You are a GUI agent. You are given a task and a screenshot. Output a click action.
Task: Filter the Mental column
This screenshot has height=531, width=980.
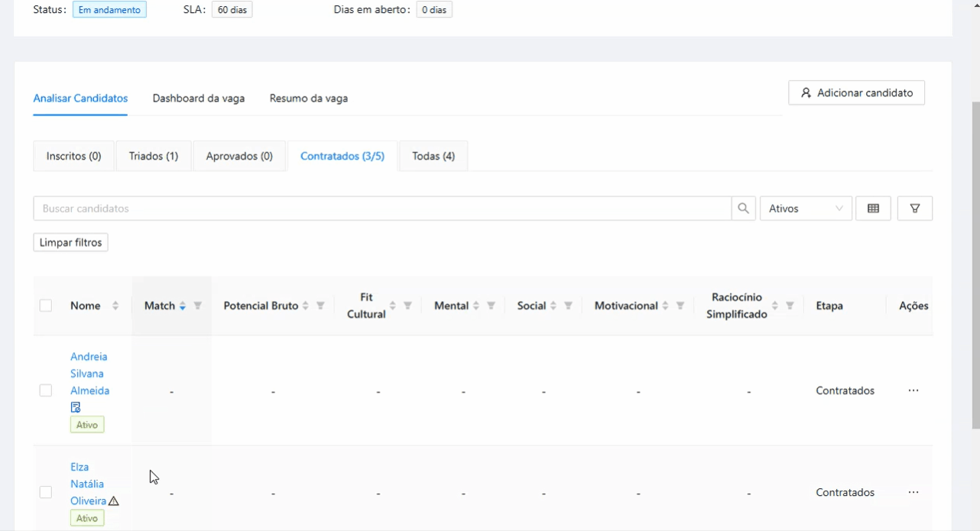491,306
